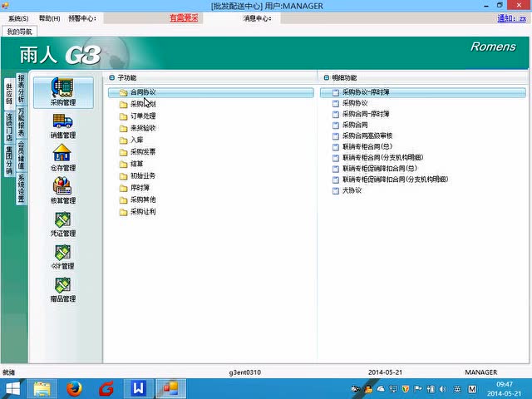Open the 仓存管理 warehouse house icon

tap(62, 153)
